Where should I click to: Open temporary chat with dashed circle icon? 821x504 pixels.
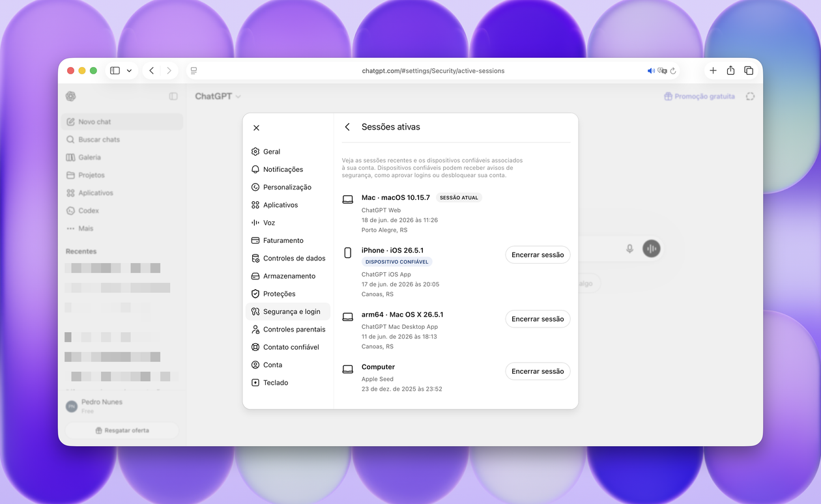click(750, 96)
